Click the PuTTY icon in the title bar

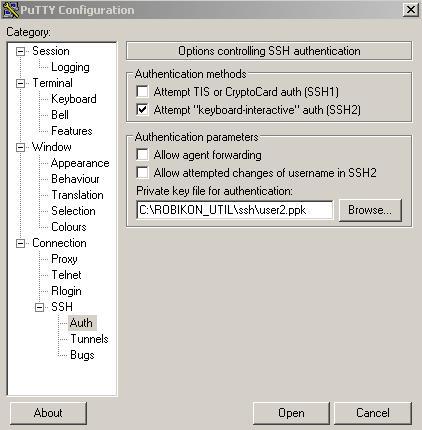pyautogui.click(x=10, y=10)
